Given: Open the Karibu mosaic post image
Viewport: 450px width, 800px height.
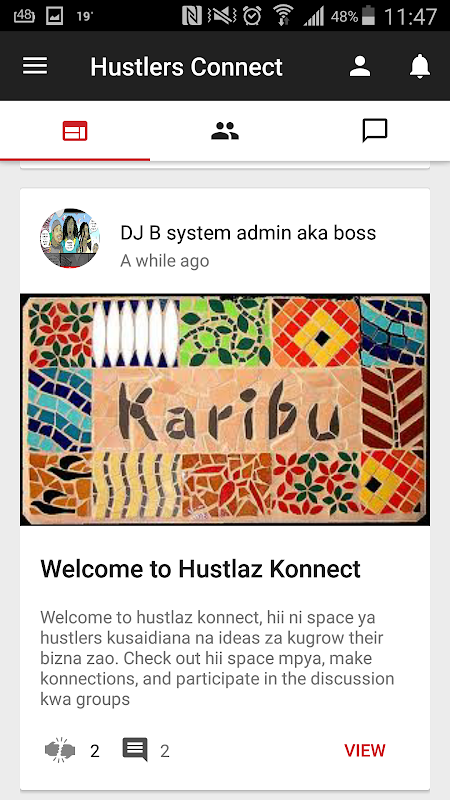Looking at the screenshot, I should (225, 409).
